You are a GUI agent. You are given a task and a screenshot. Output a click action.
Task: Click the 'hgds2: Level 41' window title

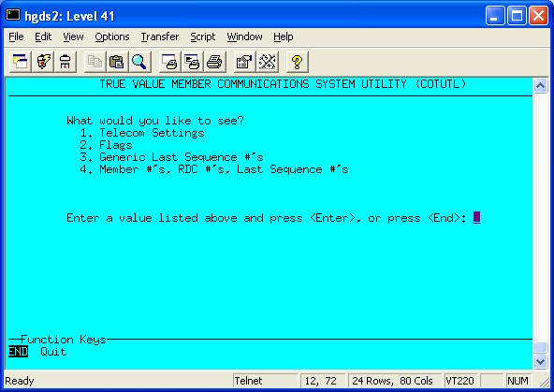tap(69, 16)
